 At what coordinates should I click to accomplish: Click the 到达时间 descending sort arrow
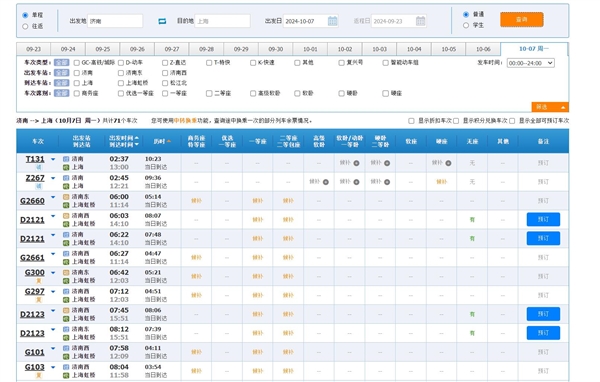(x=137, y=145)
